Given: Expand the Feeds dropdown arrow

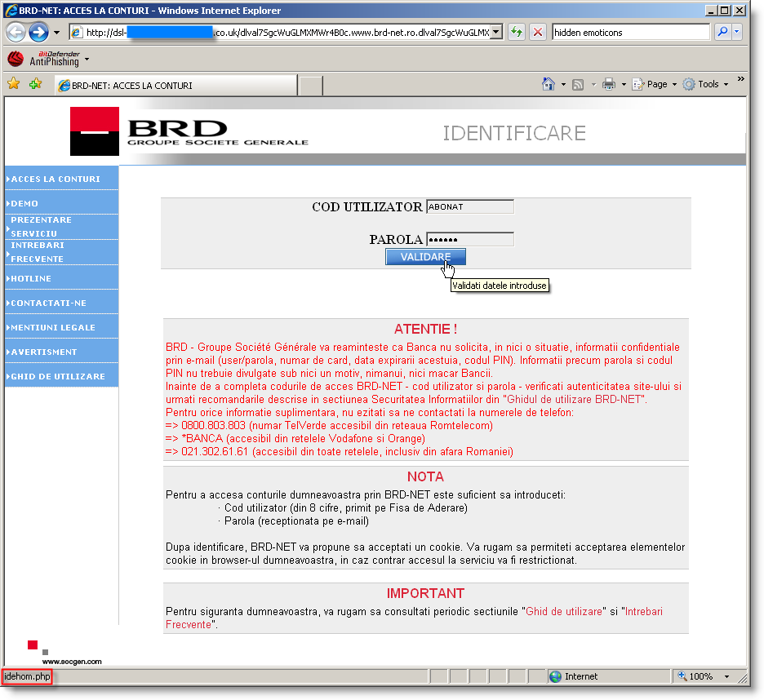Looking at the screenshot, I should (593, 85).
